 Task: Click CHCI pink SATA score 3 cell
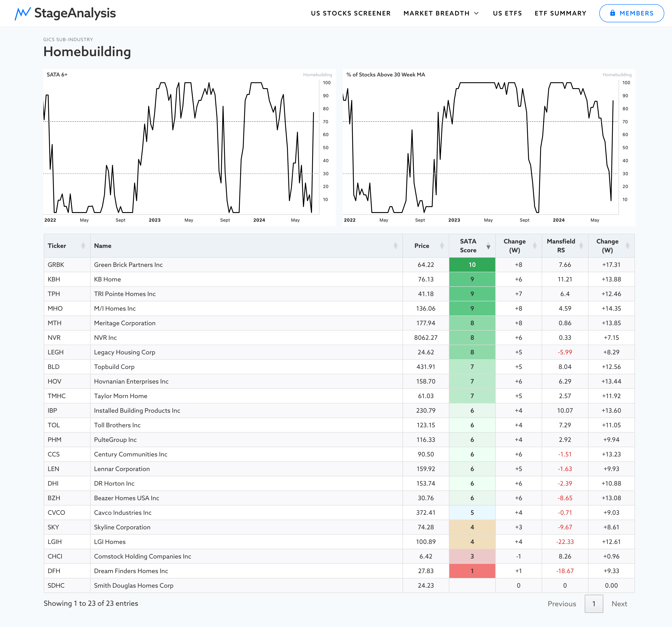point(472,556)
